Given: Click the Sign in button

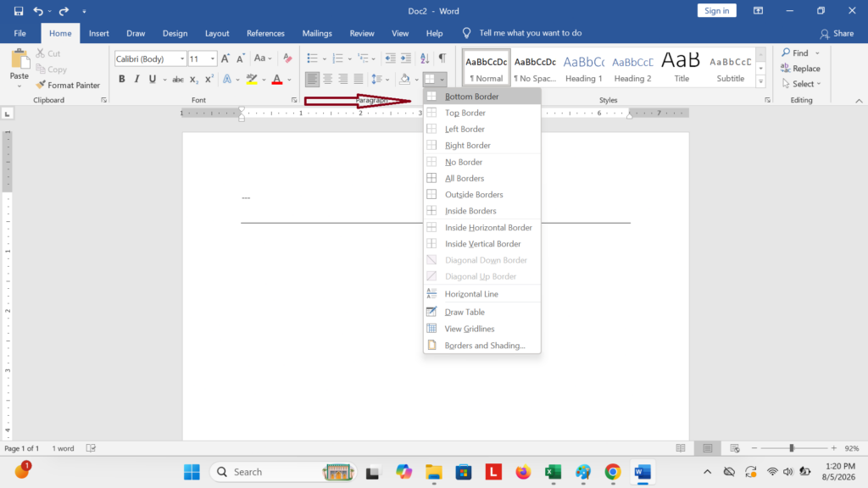Looking at the screenshot, I should [x=717, y=10].
